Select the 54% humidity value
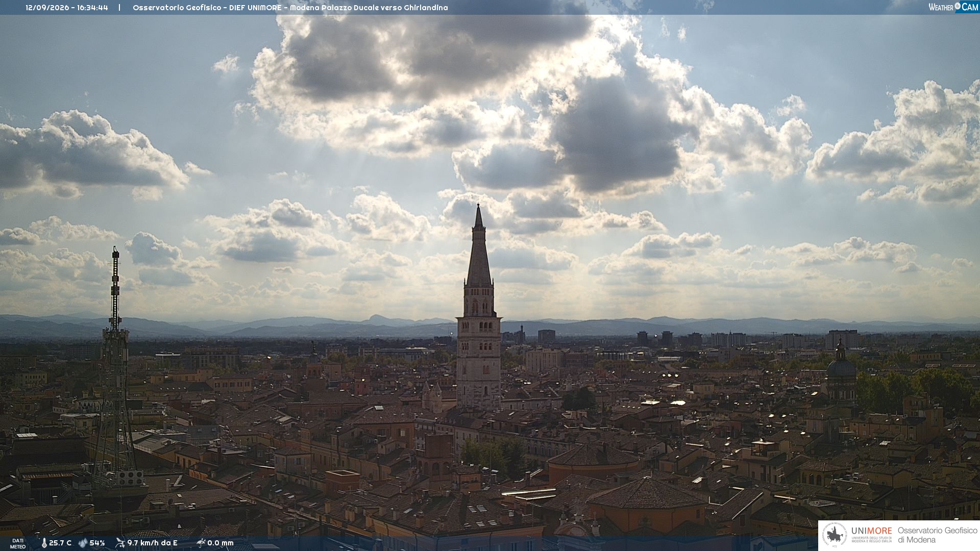Image resolution: width=980 pixels, height=551 pixels. coord(97,543)
